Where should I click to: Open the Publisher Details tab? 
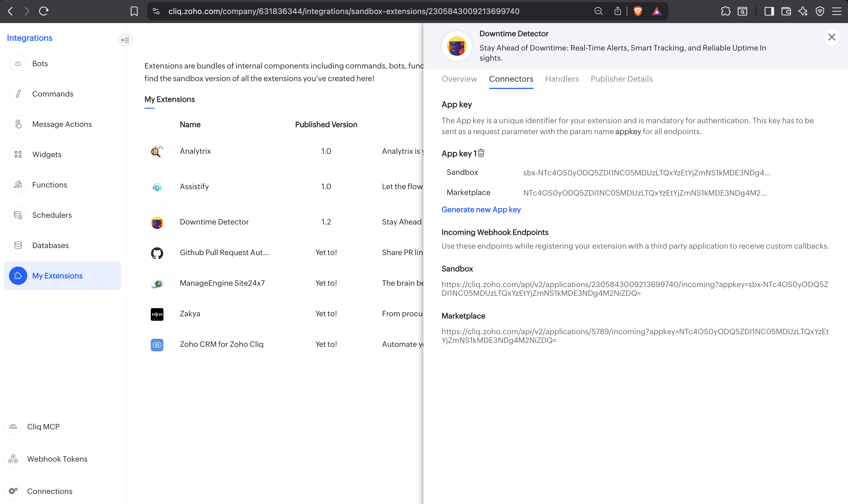coord(621,79)
